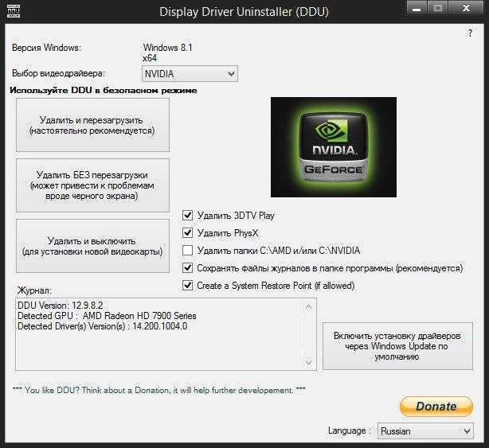Close the Display Driver Uninstaller window
Viewport: 489px width, 448px height.
466,9
